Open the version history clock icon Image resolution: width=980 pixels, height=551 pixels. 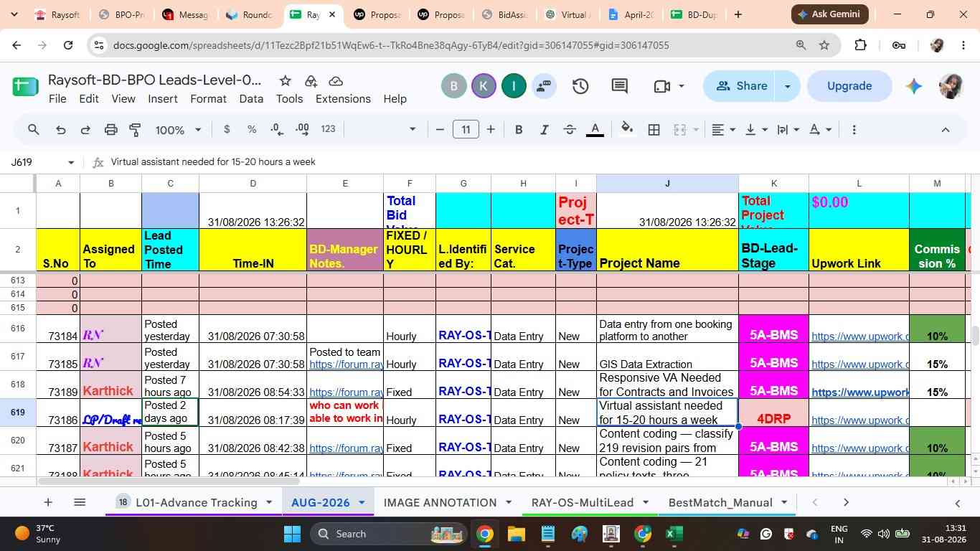pyautogui.click(x=580, y=86)
